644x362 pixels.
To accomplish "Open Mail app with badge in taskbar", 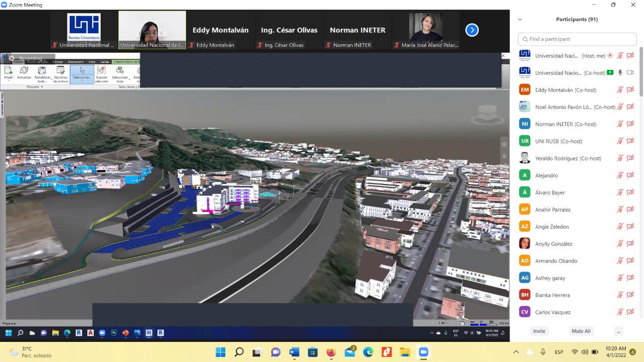I will [x=350, y=351].
